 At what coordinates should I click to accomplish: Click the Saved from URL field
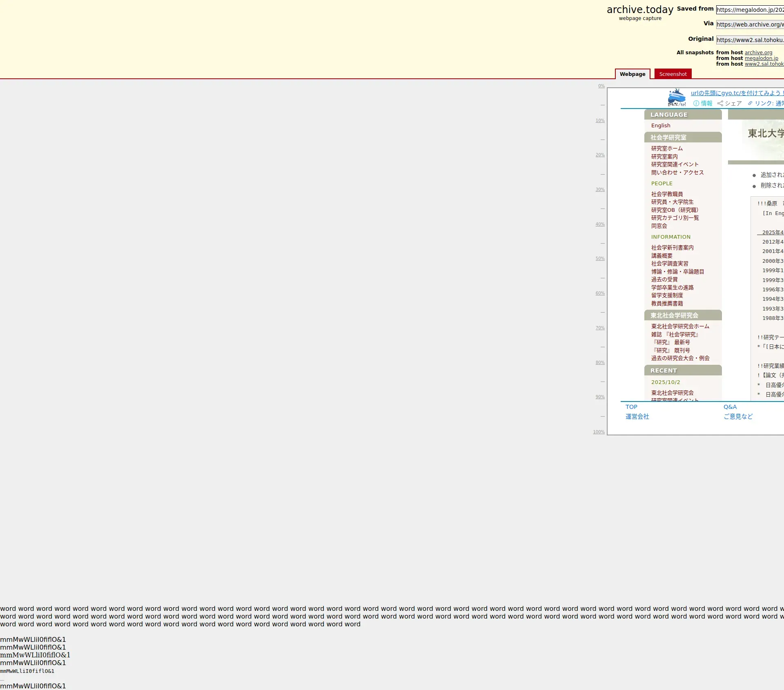point(750,10)
